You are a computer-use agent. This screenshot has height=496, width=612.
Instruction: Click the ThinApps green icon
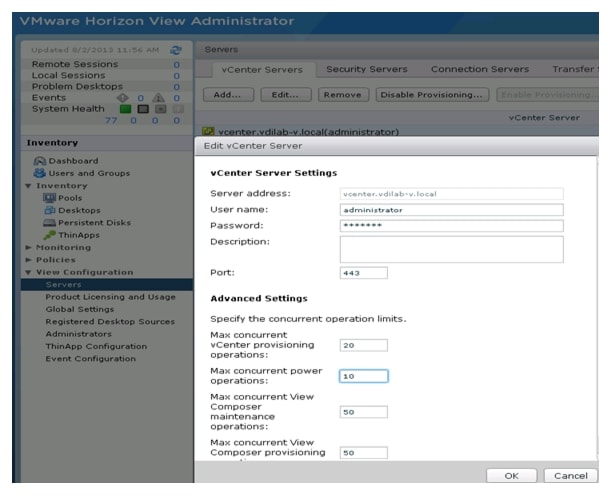click(50, 235)
